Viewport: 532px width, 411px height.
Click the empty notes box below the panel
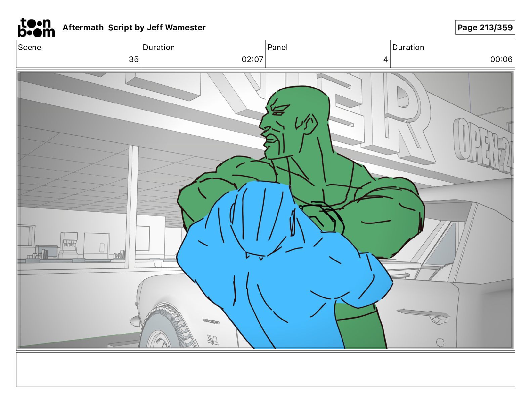click(265, 370)
